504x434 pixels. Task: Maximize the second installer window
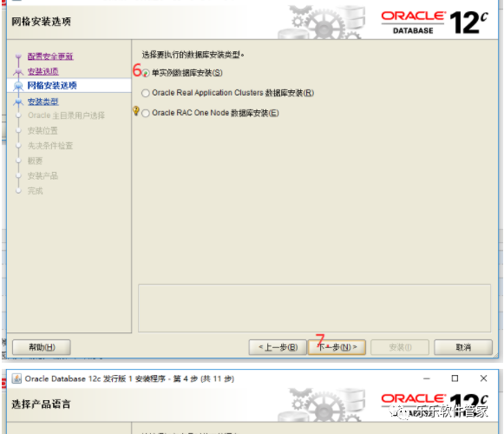click(455, 378)
